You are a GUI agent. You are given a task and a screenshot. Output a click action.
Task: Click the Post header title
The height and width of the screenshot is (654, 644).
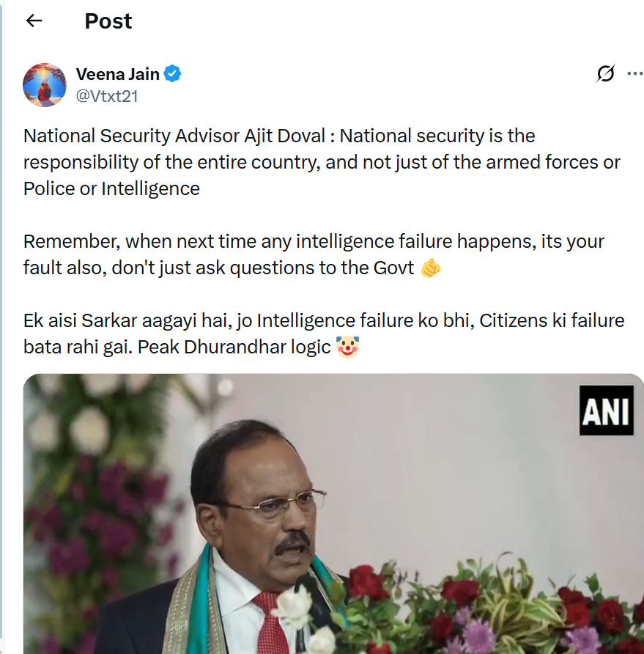[108, 21]
